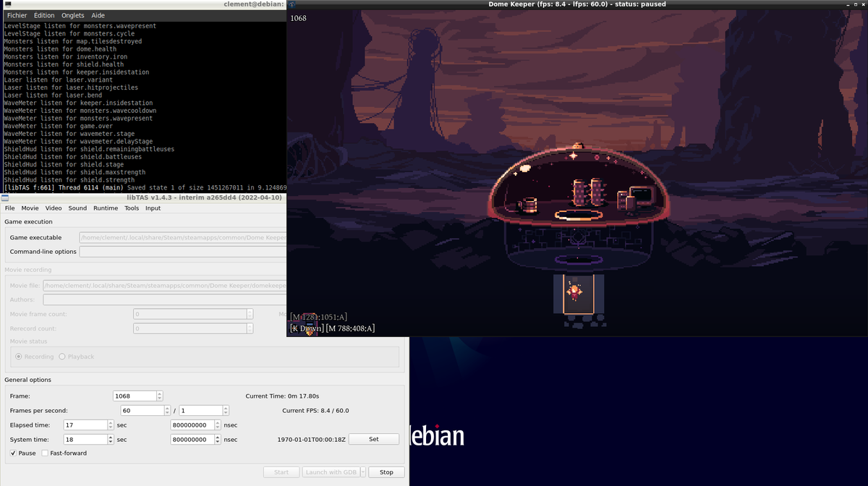868x486 pixels.
Task: Click the Rerecord count stepper
Action: pyautogui.click(x=250, y=328)
